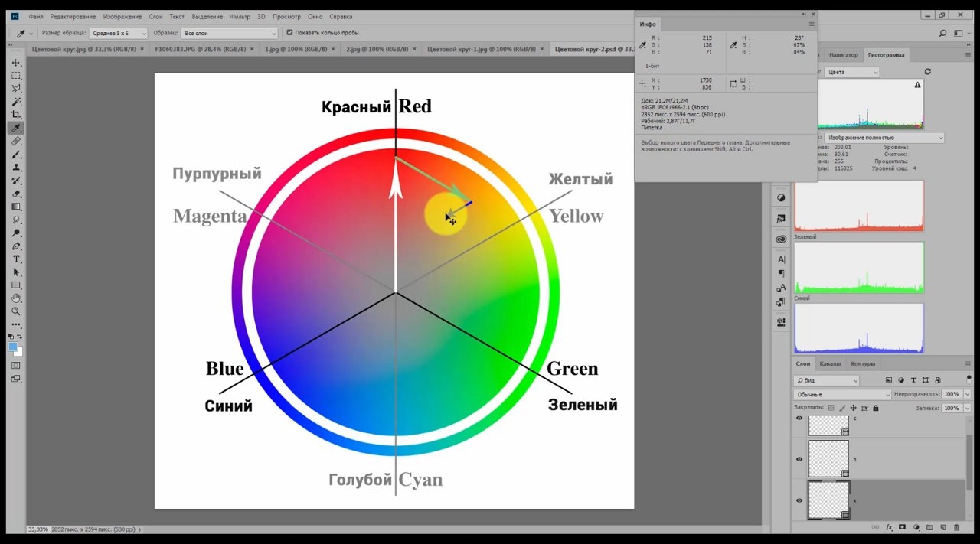Create a new layer
The height and width of the screenshot is (544, 980).
[942, 527]
